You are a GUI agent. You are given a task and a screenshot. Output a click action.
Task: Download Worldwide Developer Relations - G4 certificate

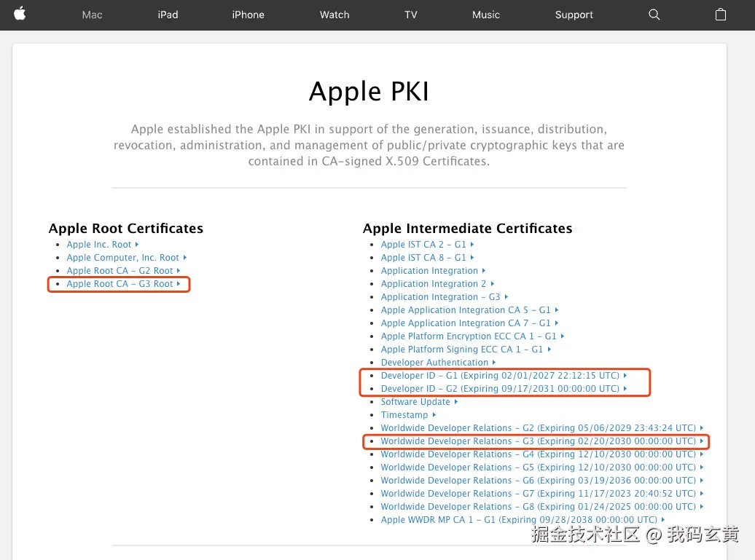tap(542, 454)
